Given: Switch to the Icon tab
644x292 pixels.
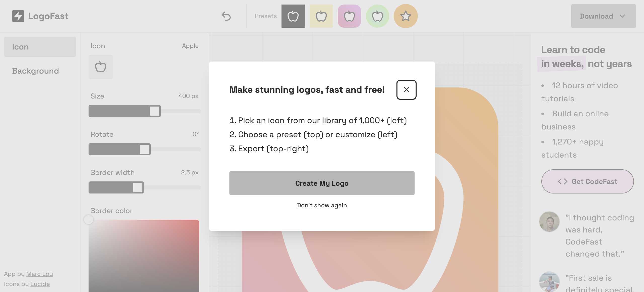Looking at the screenshot, I should pos(40,47).
